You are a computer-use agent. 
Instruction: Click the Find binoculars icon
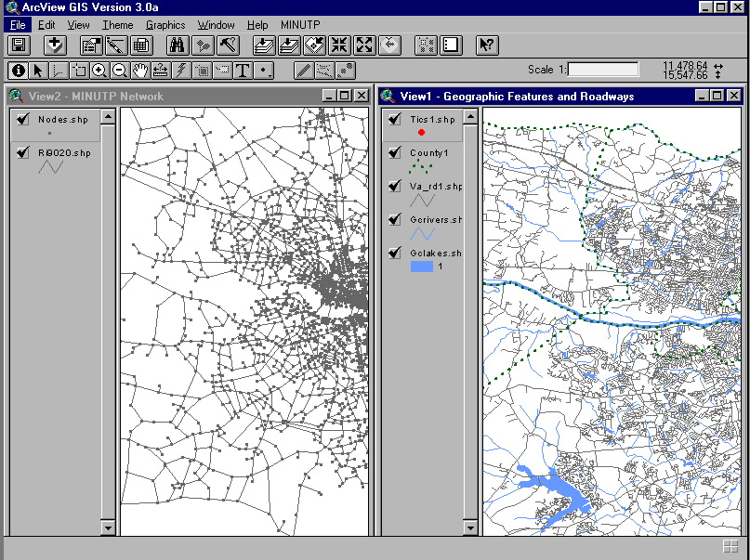[x=178, y=46]
